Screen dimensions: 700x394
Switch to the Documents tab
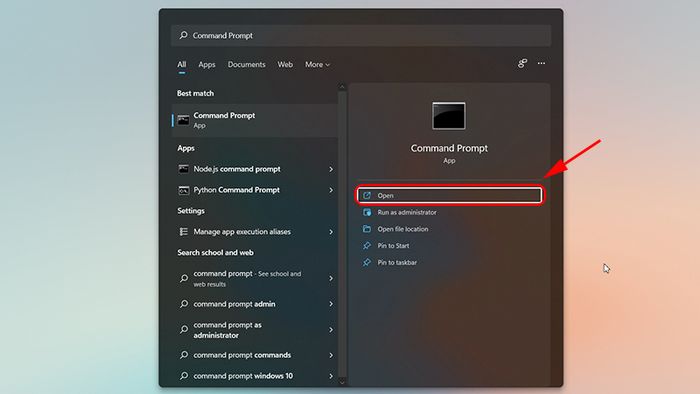[246, 64]
